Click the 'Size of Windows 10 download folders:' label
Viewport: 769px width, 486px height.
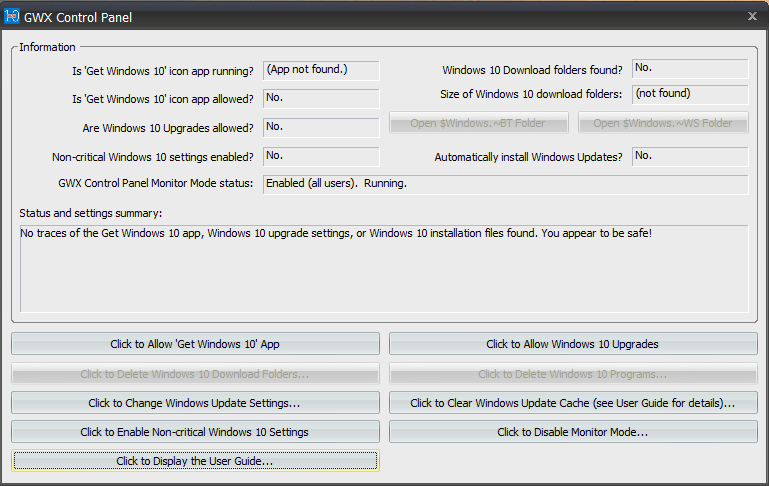tap(531, 94)
